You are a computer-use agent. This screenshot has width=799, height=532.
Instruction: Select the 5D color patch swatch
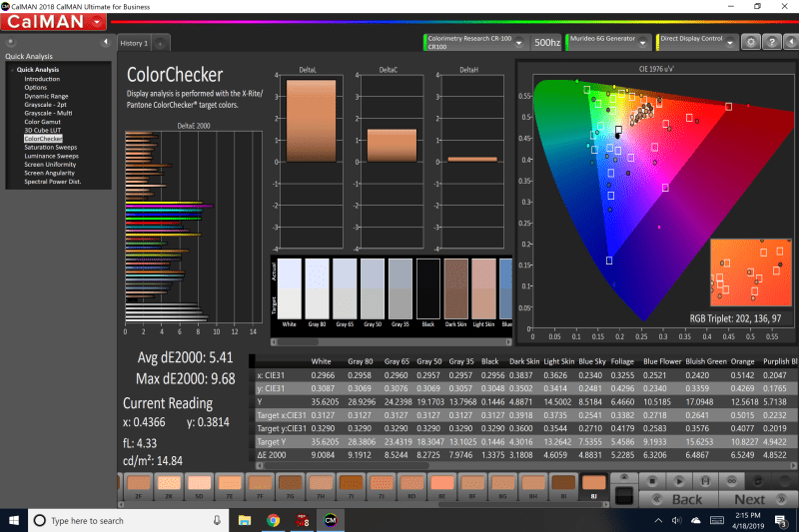pos(199,487)
